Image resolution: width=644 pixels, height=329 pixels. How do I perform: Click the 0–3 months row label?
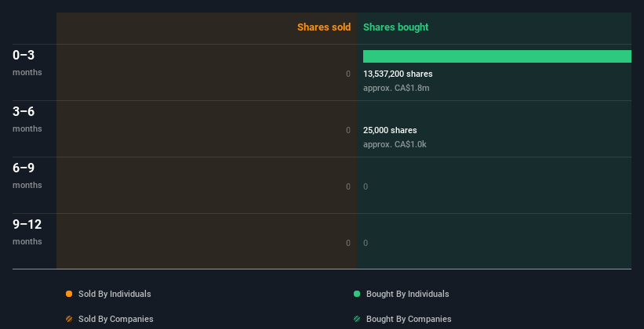[27, 63]
